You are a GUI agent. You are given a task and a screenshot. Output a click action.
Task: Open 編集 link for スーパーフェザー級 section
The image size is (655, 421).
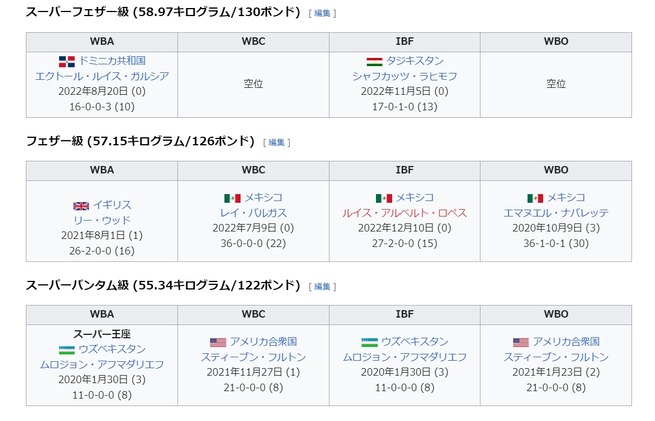pos(322,13)
